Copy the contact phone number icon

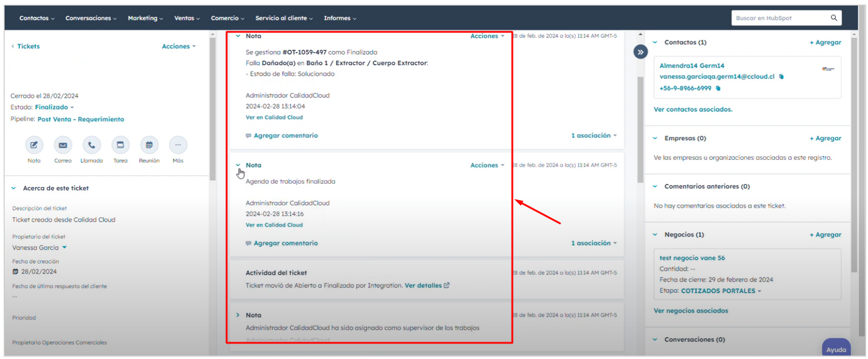(718, 88)
